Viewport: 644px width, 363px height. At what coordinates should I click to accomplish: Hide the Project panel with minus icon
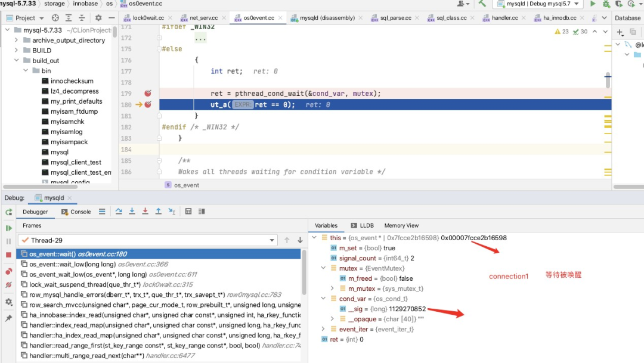112,18
